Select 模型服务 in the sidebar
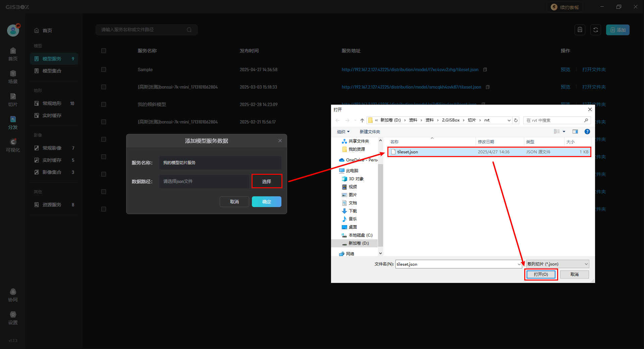644x349 pixels. [54, 59]
